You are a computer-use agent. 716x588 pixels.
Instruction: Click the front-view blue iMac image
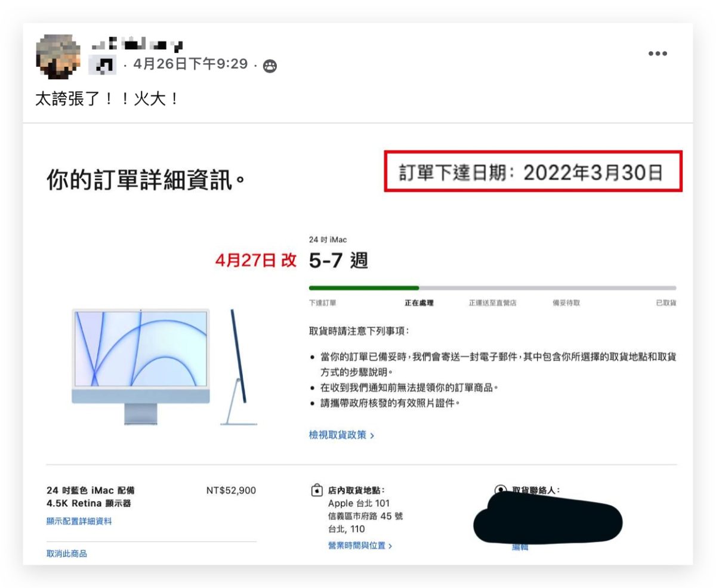coord(141,366)
